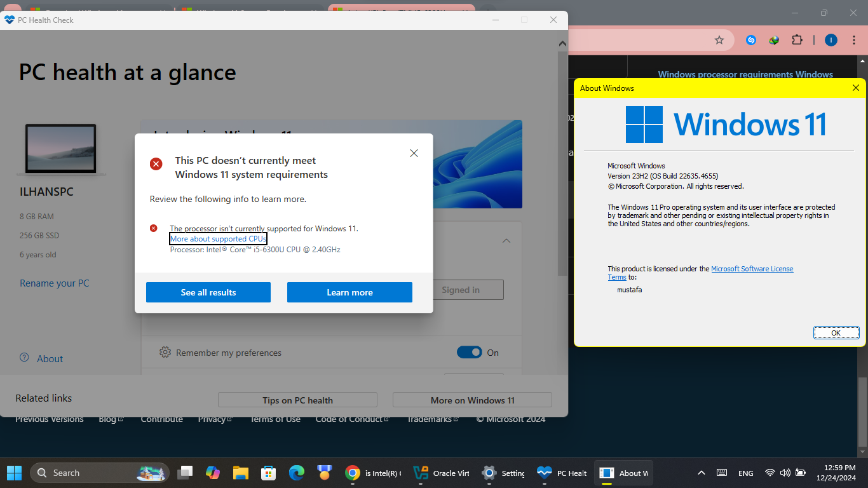Toggle Remember my preferences switch
Image resolution: width=868 pixels, height=488 pixels.
tap(470, 353)
